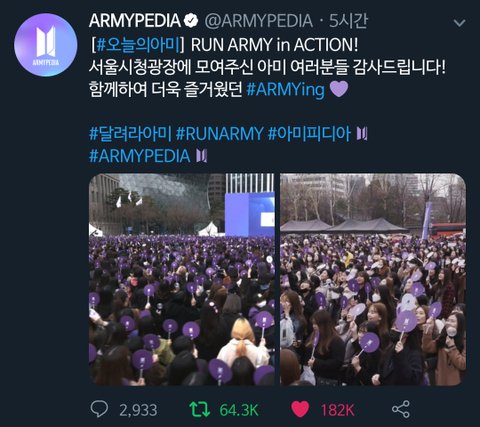Open the #ARMYing hashtag
Screen dimensions: 480x427
tap(285, 89)
